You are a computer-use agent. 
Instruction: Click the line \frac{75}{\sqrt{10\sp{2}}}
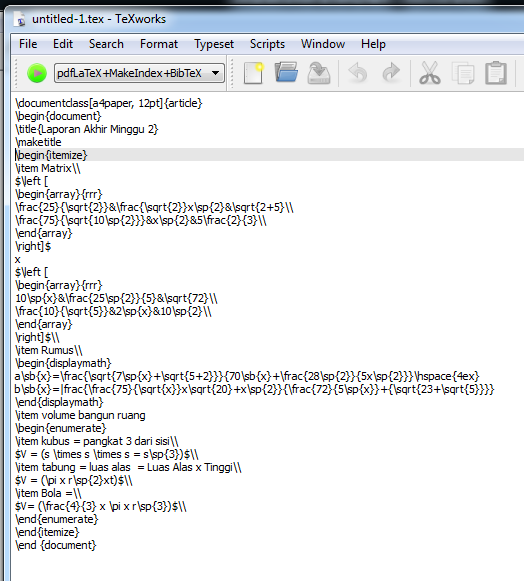141,220
